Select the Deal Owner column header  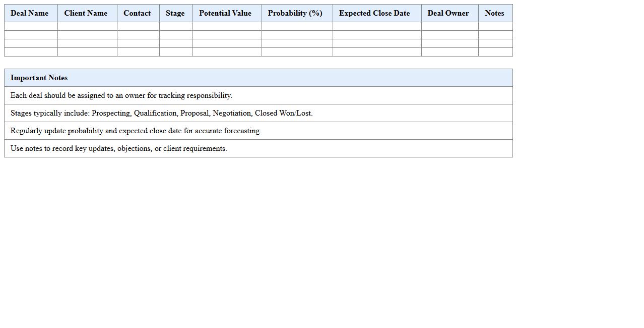448,13
